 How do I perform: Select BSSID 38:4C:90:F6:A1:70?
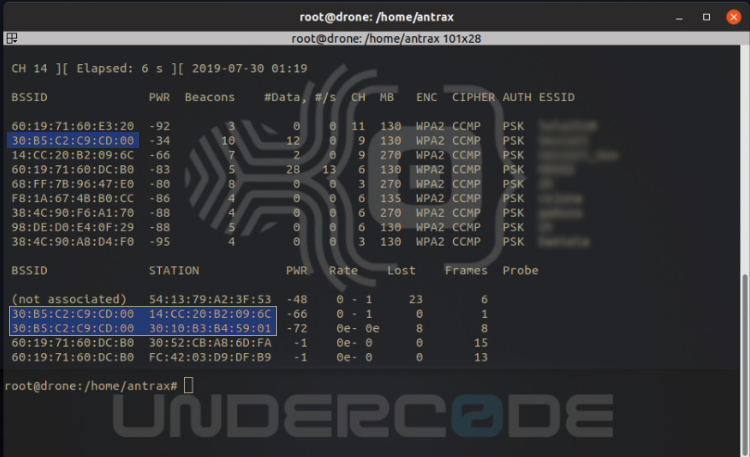pos(73,213)
